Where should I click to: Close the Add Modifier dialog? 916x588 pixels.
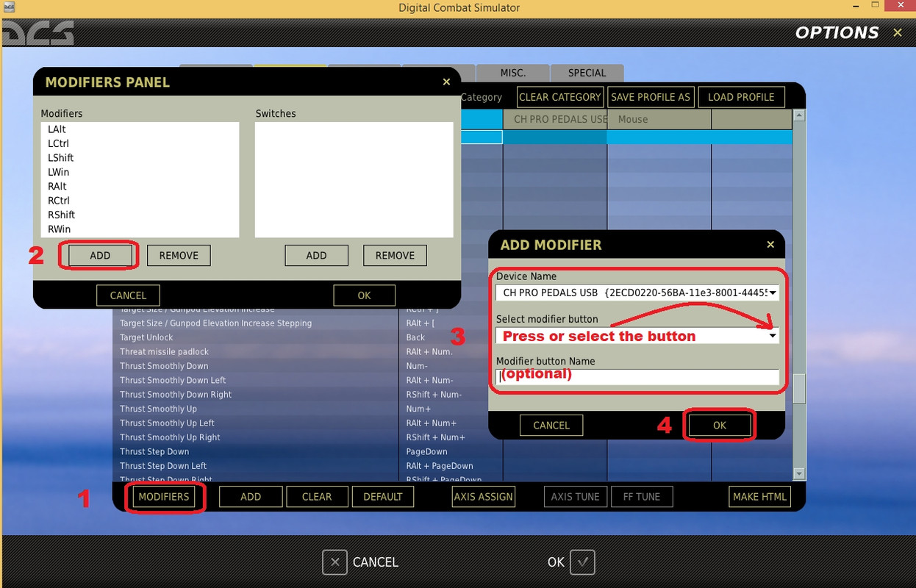pyautogui.click(x=770, y=245)
